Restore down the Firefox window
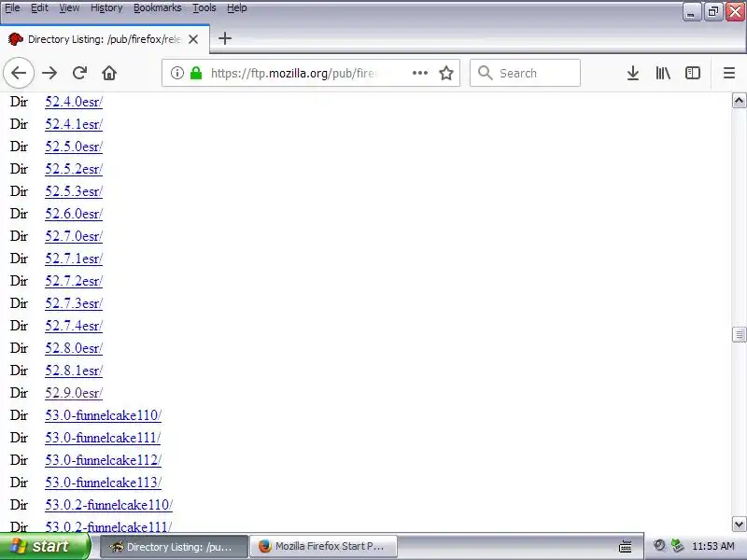 [712, 11]
